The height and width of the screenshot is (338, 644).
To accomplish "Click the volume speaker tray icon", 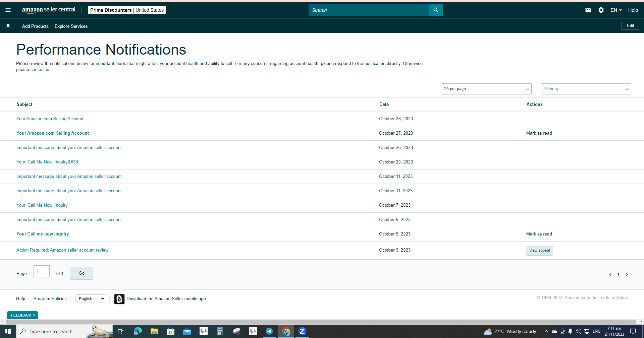I will click(578, 331).
